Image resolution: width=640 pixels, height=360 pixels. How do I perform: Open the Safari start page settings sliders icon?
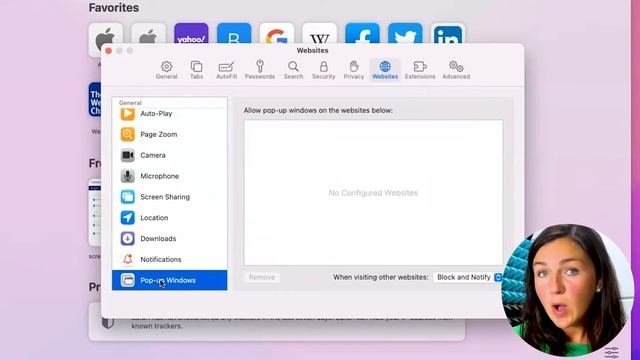[611, 352]
